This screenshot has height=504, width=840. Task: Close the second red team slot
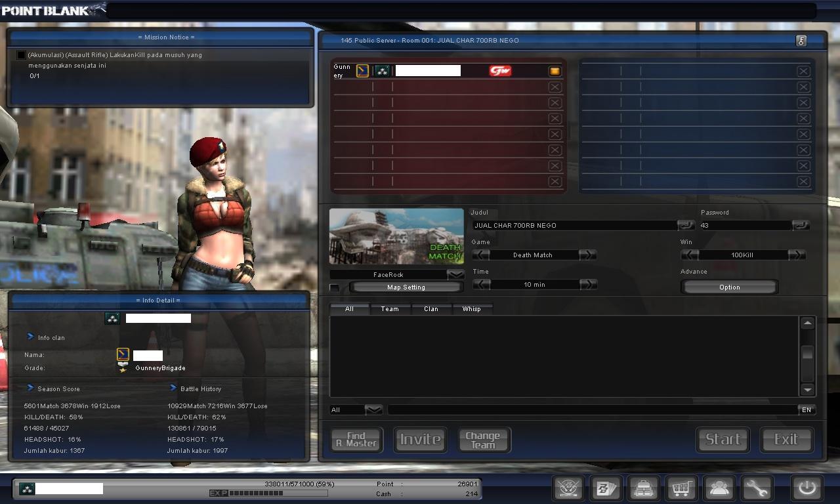point(555,87)
